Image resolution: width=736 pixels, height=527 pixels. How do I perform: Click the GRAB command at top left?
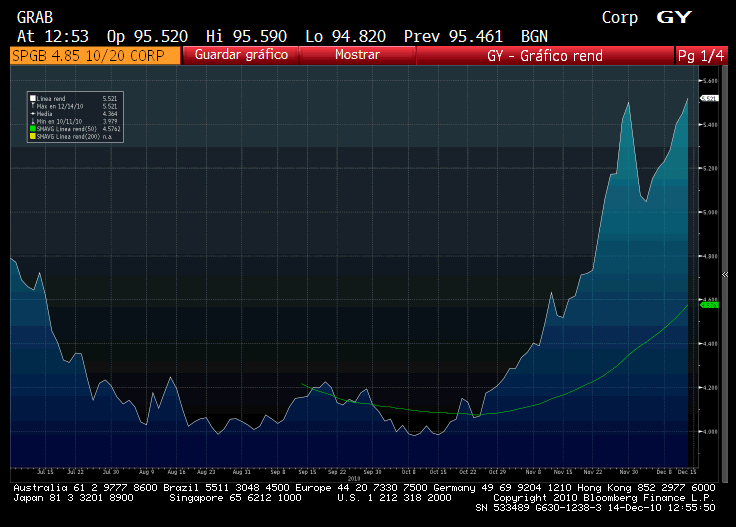pos(35,17)
